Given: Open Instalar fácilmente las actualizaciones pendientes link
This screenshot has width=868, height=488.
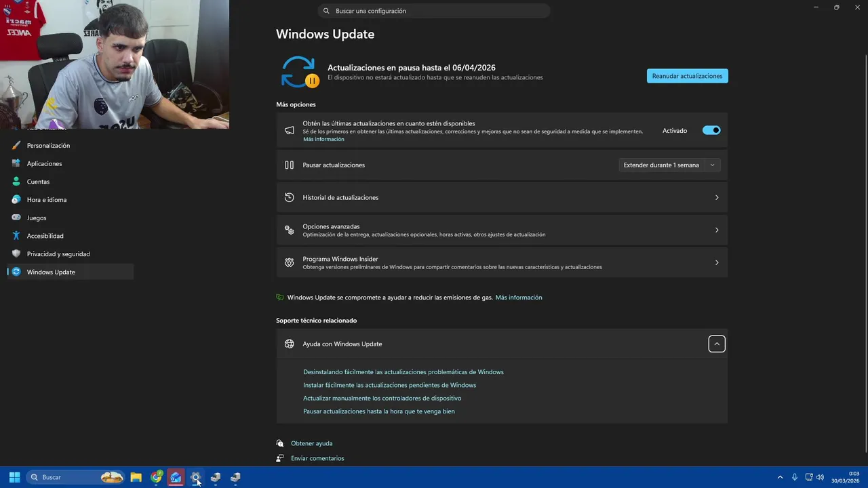Looking at the screenshot, I should [x=389, y=385].
